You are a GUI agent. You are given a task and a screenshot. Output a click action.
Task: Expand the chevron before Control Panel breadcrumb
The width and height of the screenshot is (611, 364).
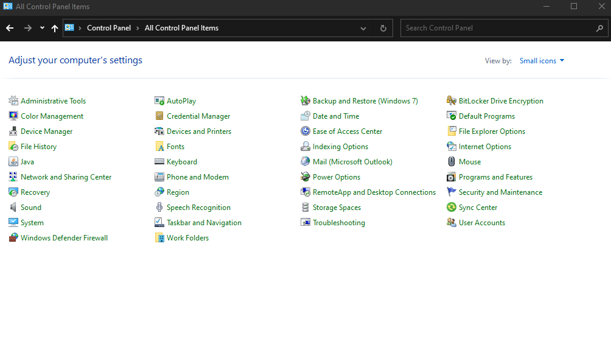click(x=80, y=28)
